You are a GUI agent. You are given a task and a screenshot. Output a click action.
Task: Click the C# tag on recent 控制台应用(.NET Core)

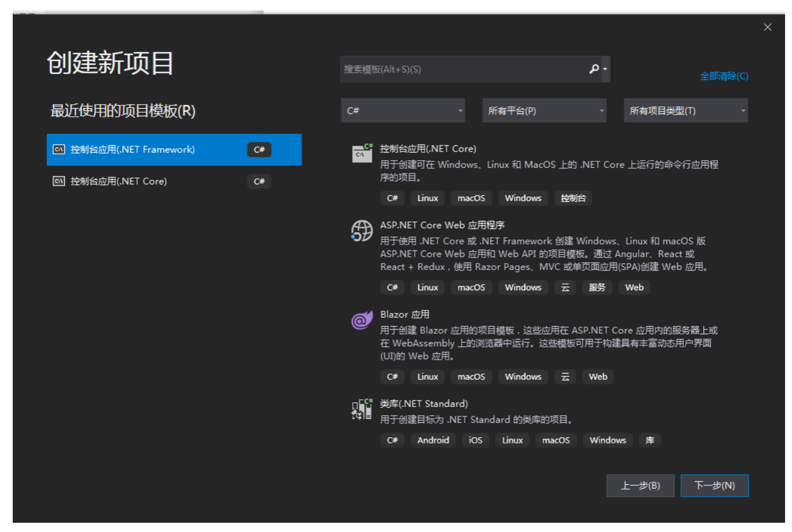click(259, 182)
